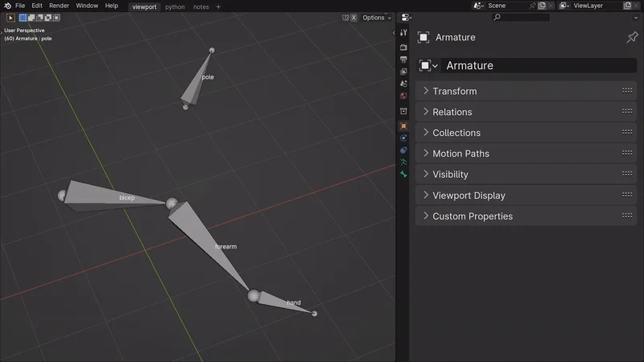Open the File menu
The image size is (644, 362).
click(x=20, y=6)
